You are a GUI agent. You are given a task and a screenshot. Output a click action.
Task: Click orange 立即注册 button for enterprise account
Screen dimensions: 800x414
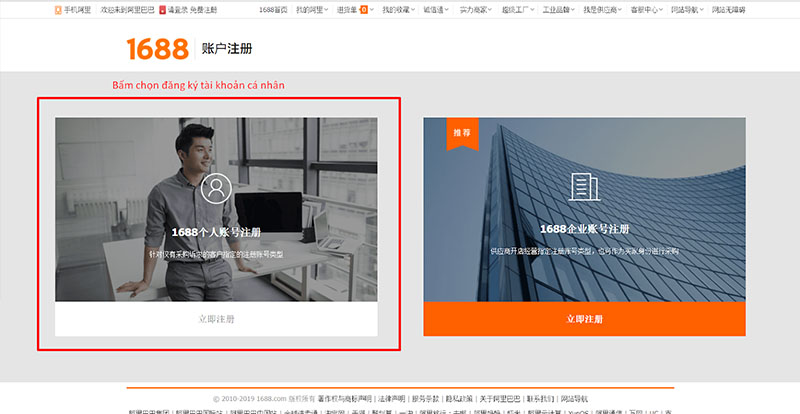point(585,319)
